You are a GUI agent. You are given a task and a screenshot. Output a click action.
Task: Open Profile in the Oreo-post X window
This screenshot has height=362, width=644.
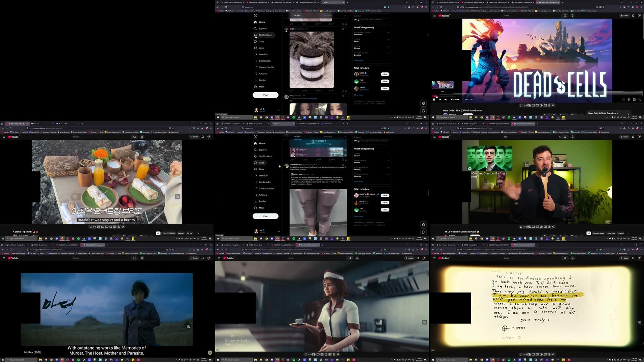pyautogui.click(x=260, y=80)
